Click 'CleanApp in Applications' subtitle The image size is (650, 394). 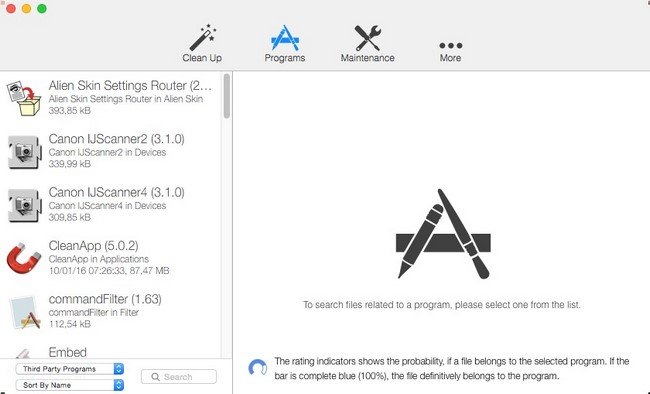[99, 259]
